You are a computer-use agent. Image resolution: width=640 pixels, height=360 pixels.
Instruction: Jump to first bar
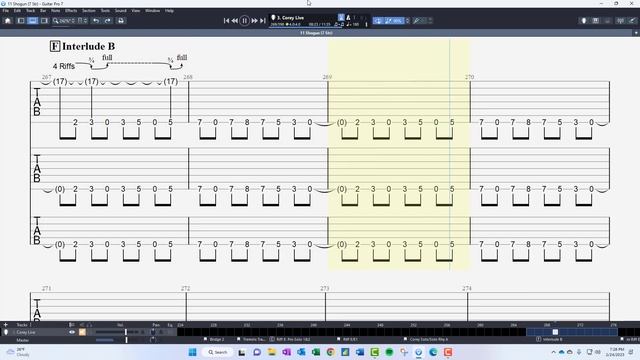point(226,20)
